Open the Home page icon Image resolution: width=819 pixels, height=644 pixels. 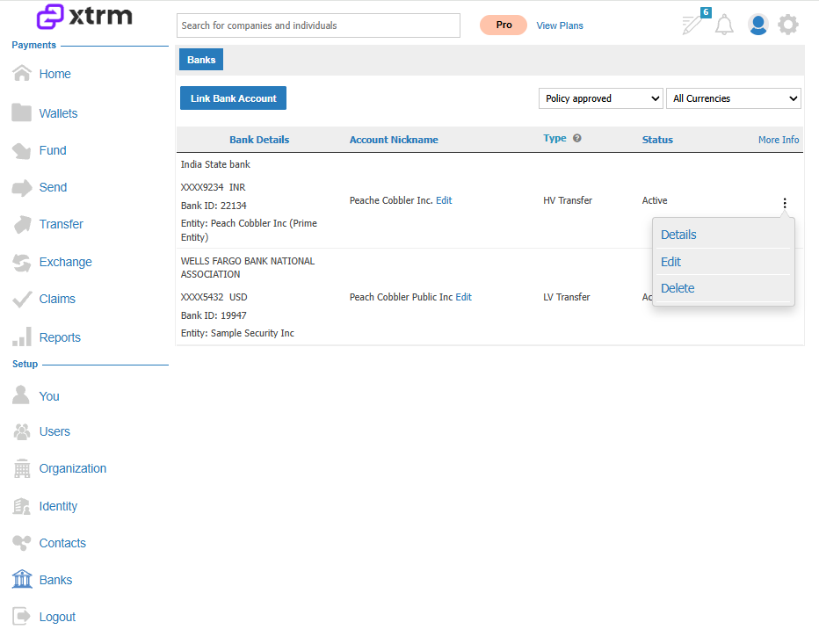tap(22, 73)
